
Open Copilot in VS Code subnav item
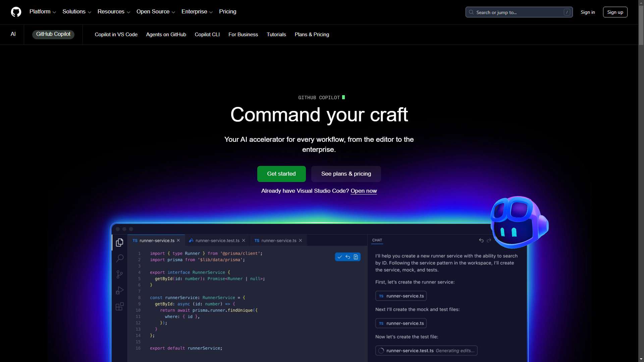(x=116, y=35)
